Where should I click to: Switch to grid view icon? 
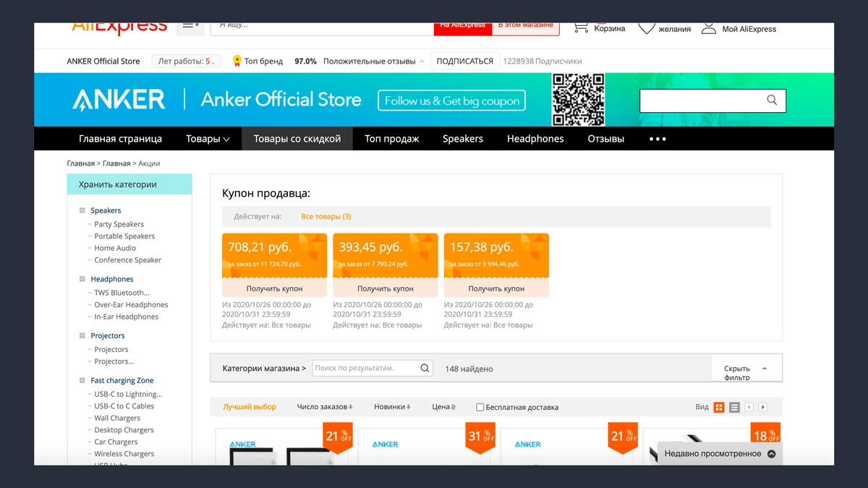(x=719, y=407)
